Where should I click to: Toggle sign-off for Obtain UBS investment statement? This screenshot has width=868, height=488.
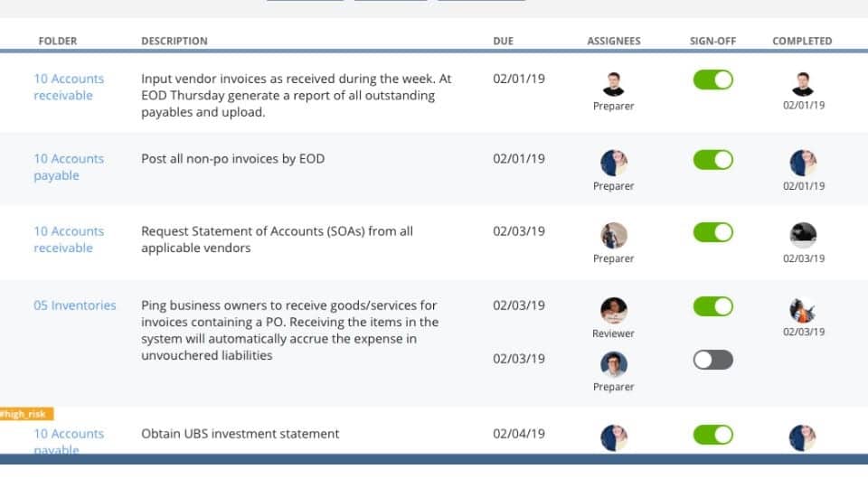pyautogui.click(x=712, y=435)
